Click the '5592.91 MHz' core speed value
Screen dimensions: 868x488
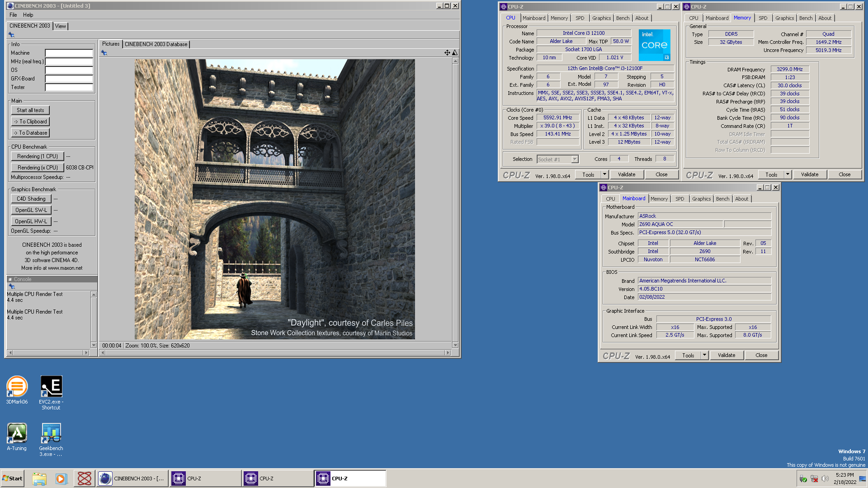point(558,117)
